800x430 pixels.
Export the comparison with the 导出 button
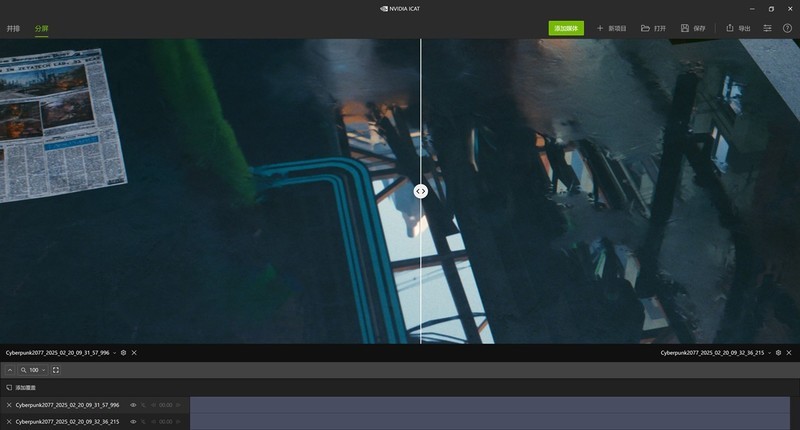click(738, 28)
